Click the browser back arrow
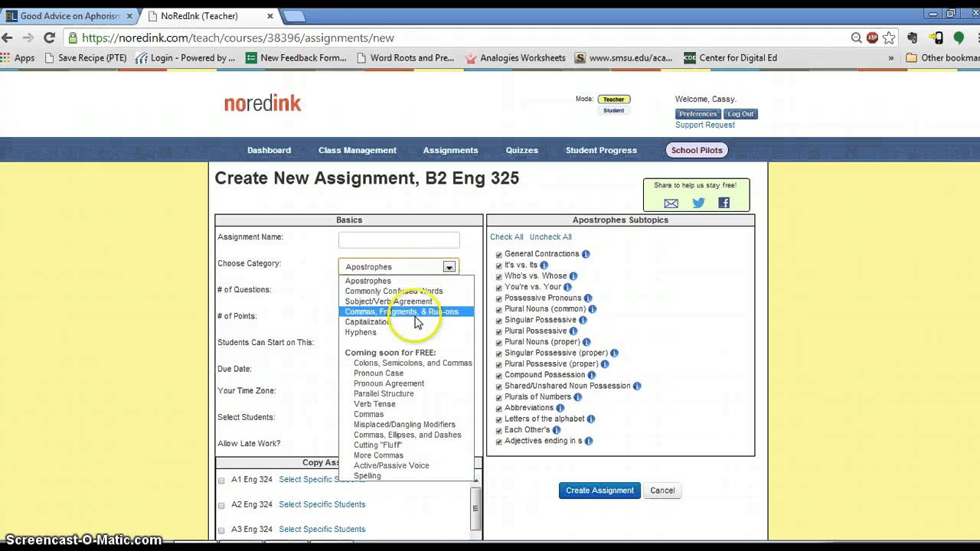This screenshot has width=980, height=551. [8, 37]
